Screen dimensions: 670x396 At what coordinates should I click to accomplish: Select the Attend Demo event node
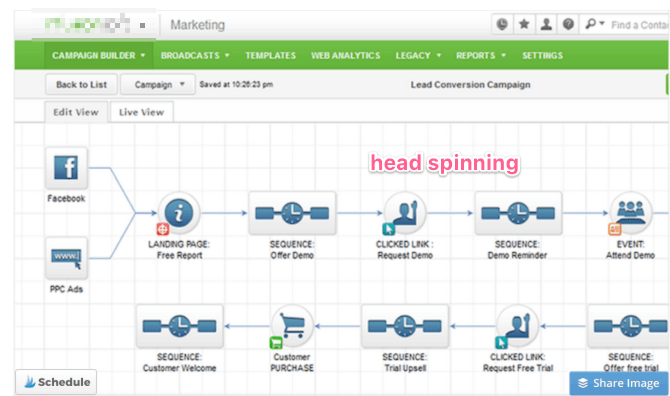coord(631,213)
